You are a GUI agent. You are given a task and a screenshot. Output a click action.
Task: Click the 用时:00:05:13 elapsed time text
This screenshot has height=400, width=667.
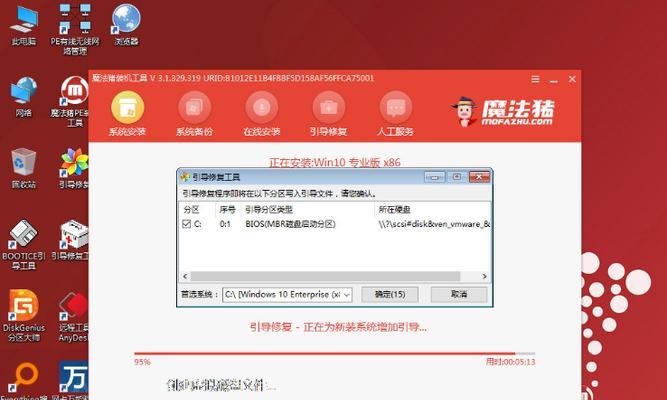click(510, 362)
